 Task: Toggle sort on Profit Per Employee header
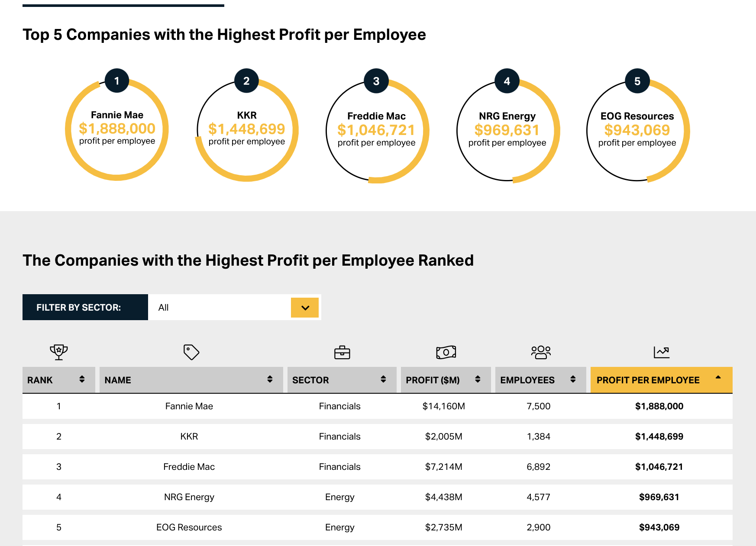662,380
